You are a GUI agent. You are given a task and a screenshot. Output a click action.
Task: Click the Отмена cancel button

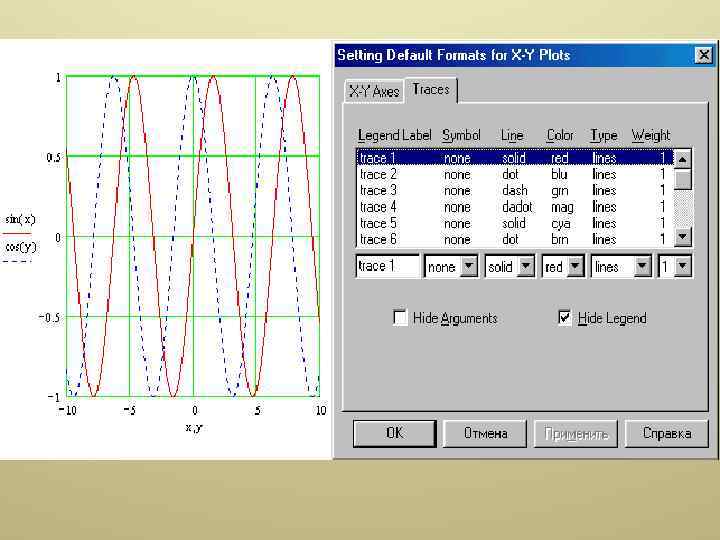(x=485, y=433)
